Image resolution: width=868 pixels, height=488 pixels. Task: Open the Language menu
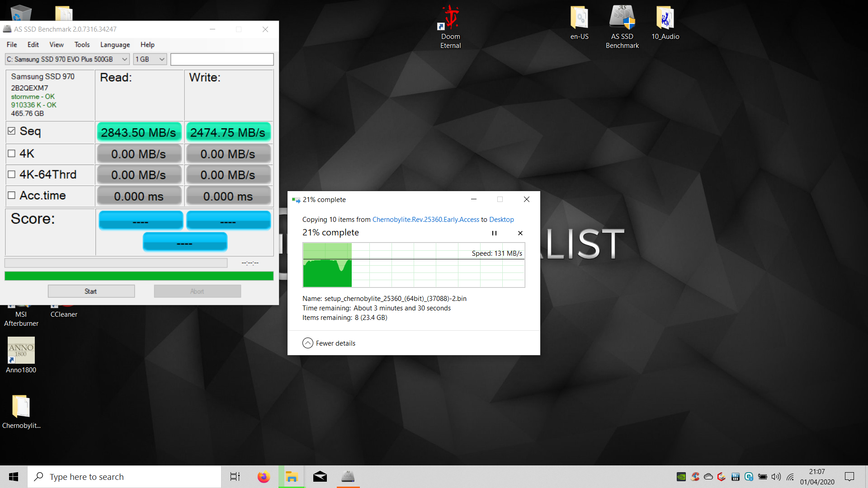[115, 45]
